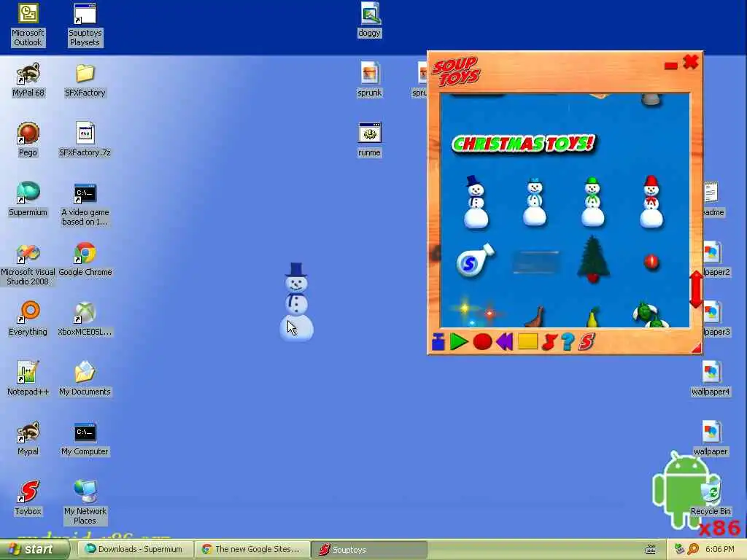Click the red S Souptoys logo button
Screen dimensions: 747x560
click(x=587, y=341)
